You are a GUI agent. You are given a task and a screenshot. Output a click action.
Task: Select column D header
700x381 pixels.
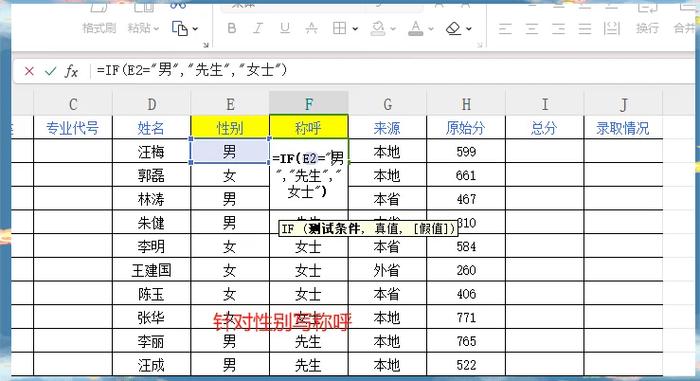151,104
